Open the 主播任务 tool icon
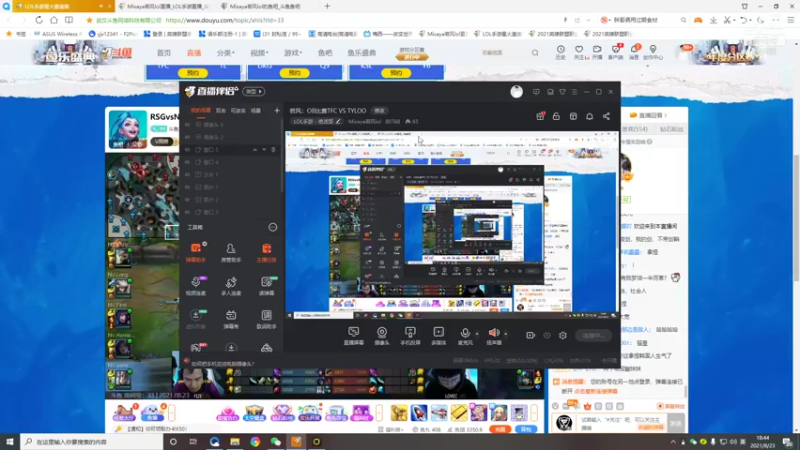This screenshot has width=800, height=450. click(266, 252)
